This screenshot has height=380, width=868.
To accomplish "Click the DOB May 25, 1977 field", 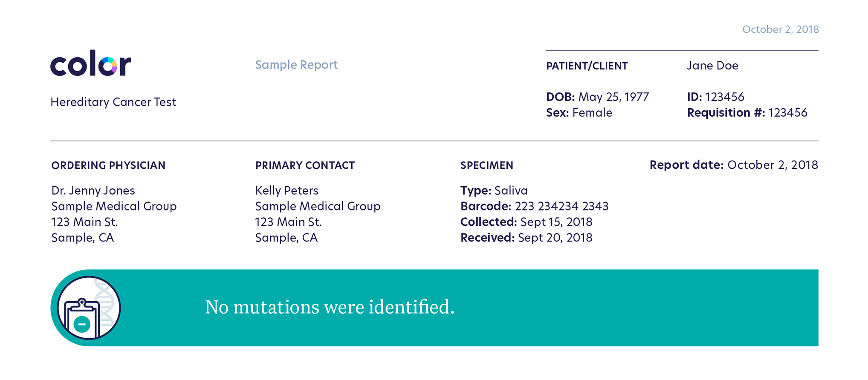I will click(x=597, y=97).
